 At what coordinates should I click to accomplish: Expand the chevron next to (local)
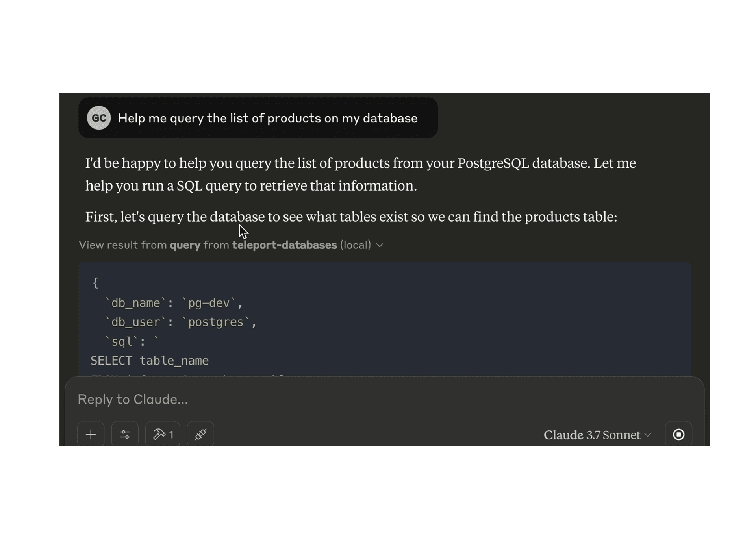(380, 245)
